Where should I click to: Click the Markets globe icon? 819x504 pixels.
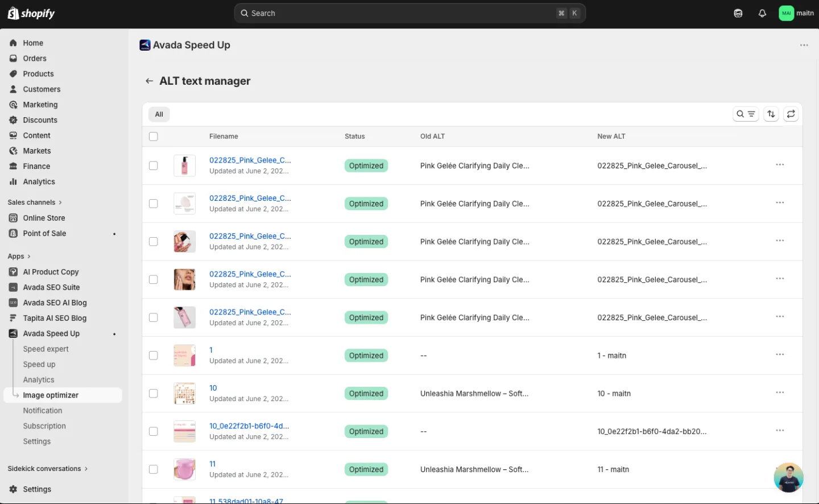13,151
